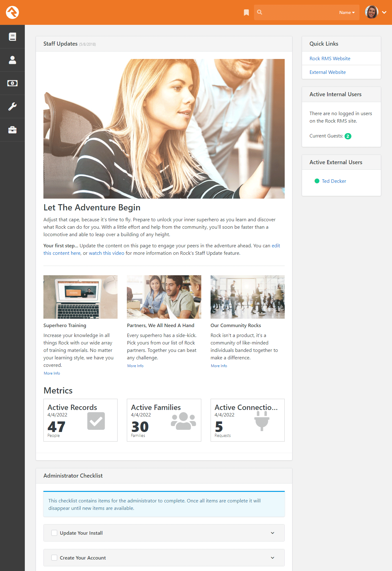The height and width of the screenshot is (571, 392).
Task: Click the Administrator Checklist heading
Action: [x=73, y=476]
